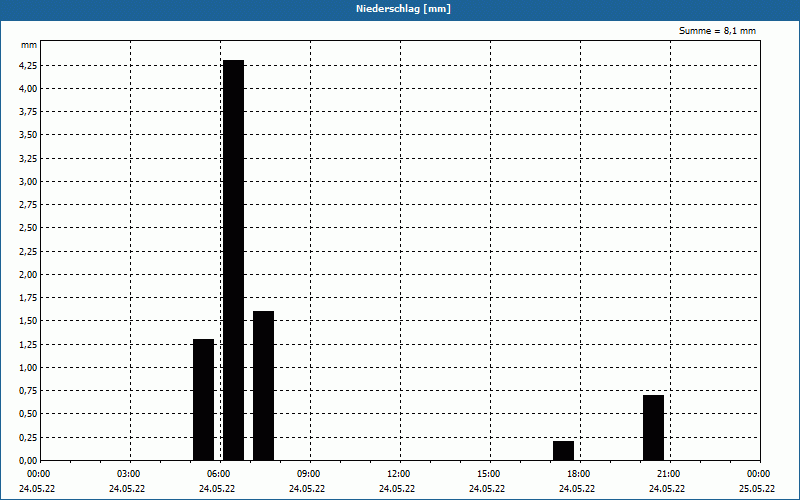Click the 1,00 y-axis value
The height and width of the screenshot is (500, 800).
point(28,367)
